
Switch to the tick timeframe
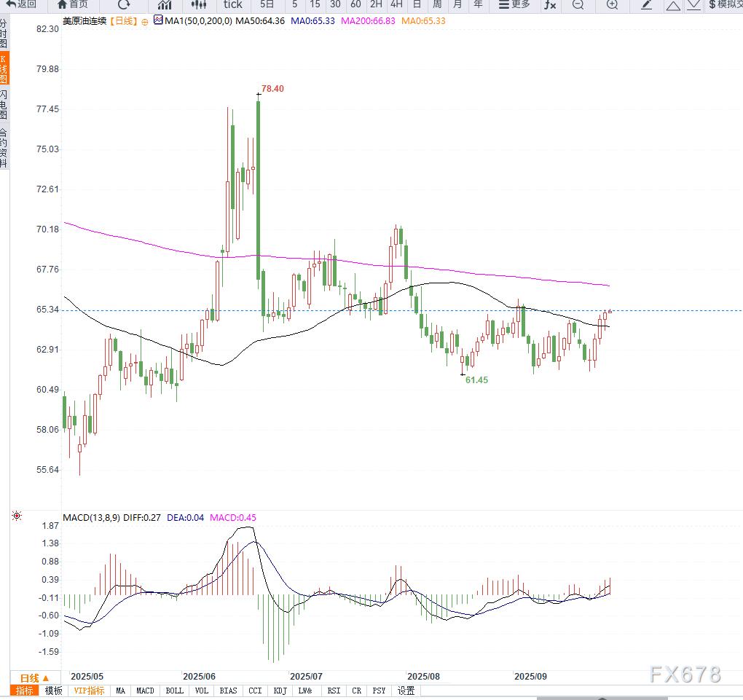click(x=232, y=4)
